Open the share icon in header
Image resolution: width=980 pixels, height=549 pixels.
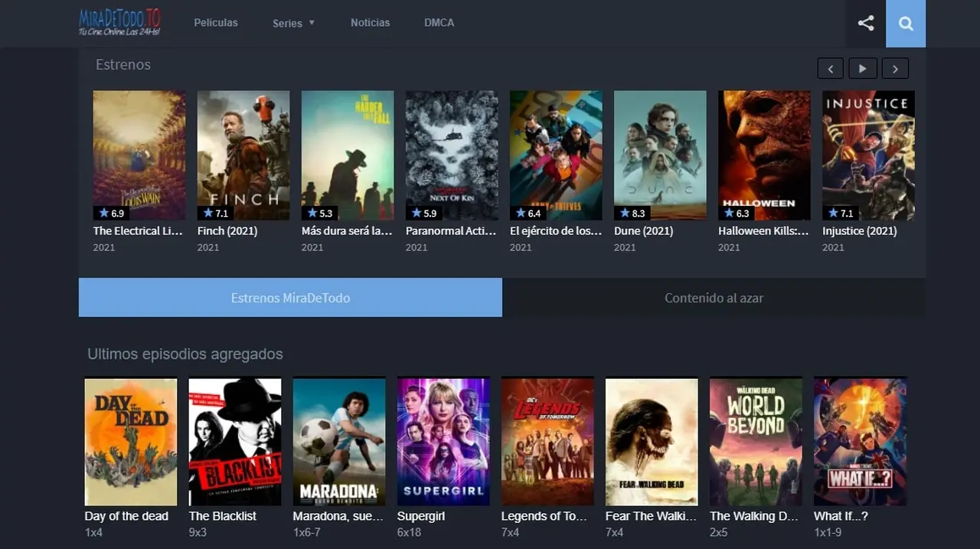coord(866,23)
